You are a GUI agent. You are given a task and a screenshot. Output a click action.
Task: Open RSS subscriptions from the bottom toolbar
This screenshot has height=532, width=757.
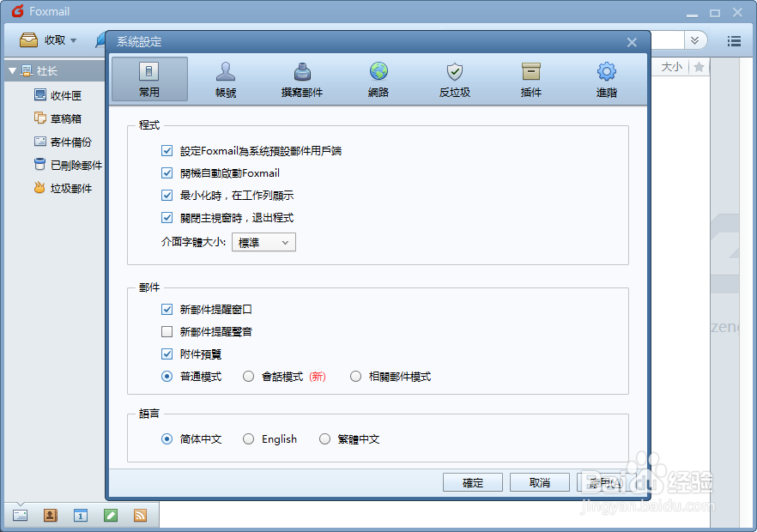coord(141,515)
